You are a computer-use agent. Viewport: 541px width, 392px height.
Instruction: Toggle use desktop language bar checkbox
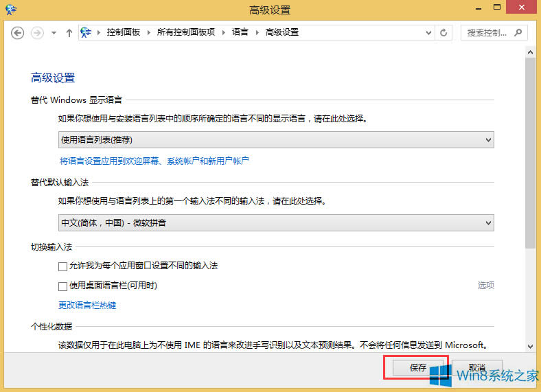pyautogui.click(x=63, y=286)
